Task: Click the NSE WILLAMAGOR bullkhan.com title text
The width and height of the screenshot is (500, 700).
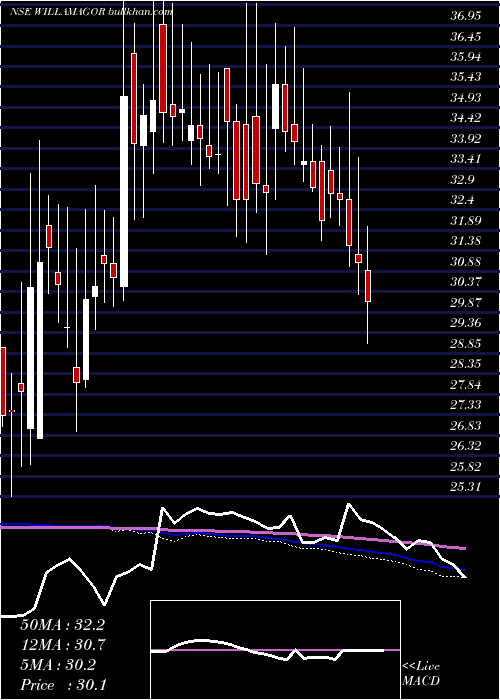Action: 91,12
